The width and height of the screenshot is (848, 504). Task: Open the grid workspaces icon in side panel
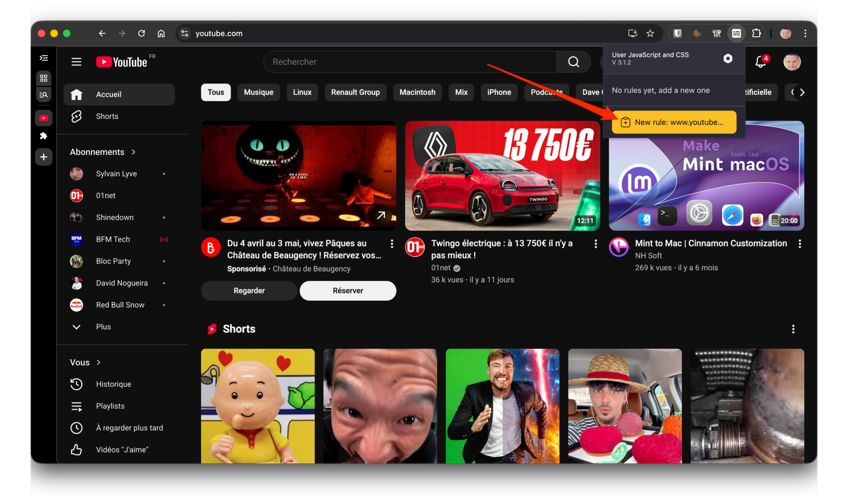(x=44, y=78)
